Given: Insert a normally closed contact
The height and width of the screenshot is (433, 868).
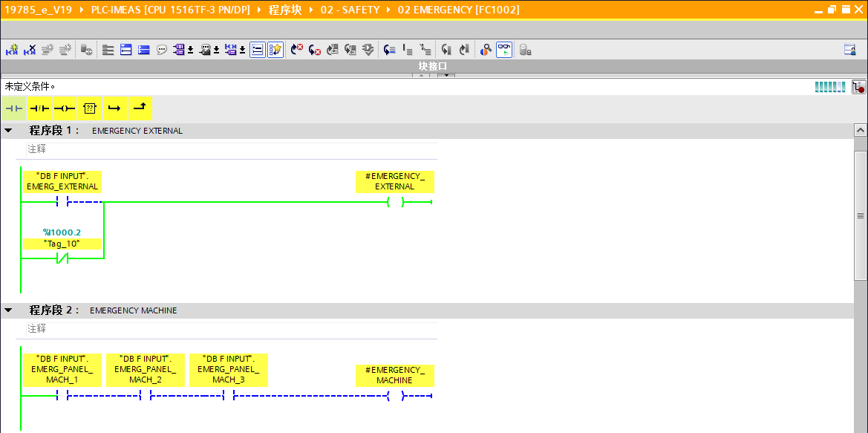Looking at the screenshot, I should pyautogui.click(x=39, y=108).
